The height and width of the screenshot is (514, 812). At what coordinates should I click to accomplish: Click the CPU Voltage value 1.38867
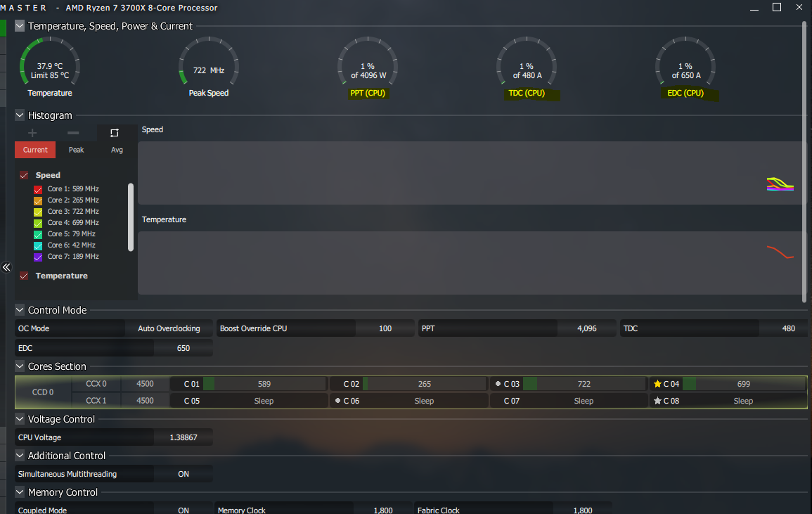183,437
